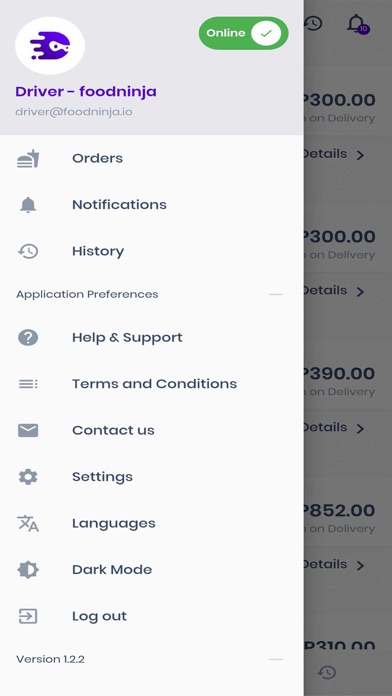The image size is (392, 696).
Task: Toggle Dark Mode brightness icon
Action: tap(28, 569)
